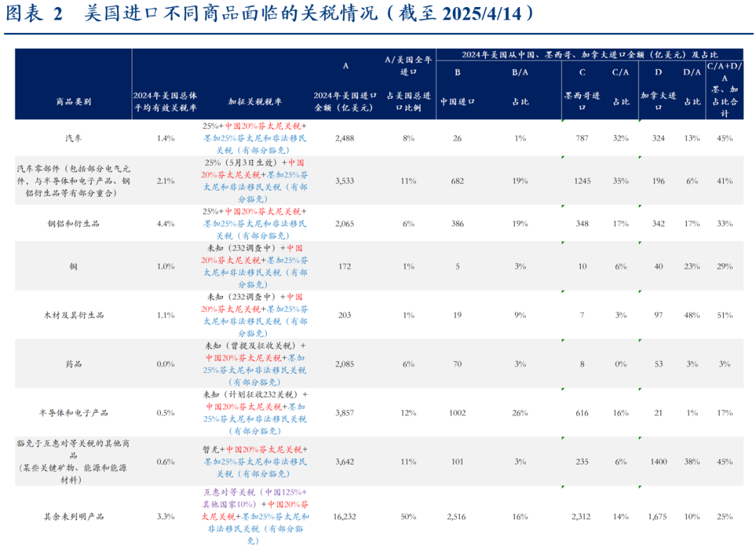Click the 16,232 total import value
The width and height of the screenshot is (756, 552).
click(x=344, y=516)
